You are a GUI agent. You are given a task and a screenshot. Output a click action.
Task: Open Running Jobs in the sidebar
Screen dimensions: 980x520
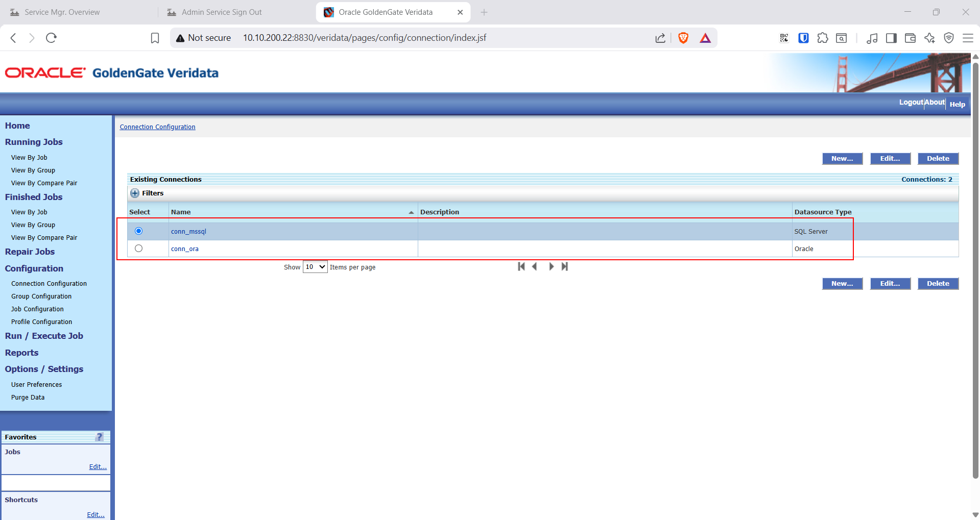click(34, 142)
